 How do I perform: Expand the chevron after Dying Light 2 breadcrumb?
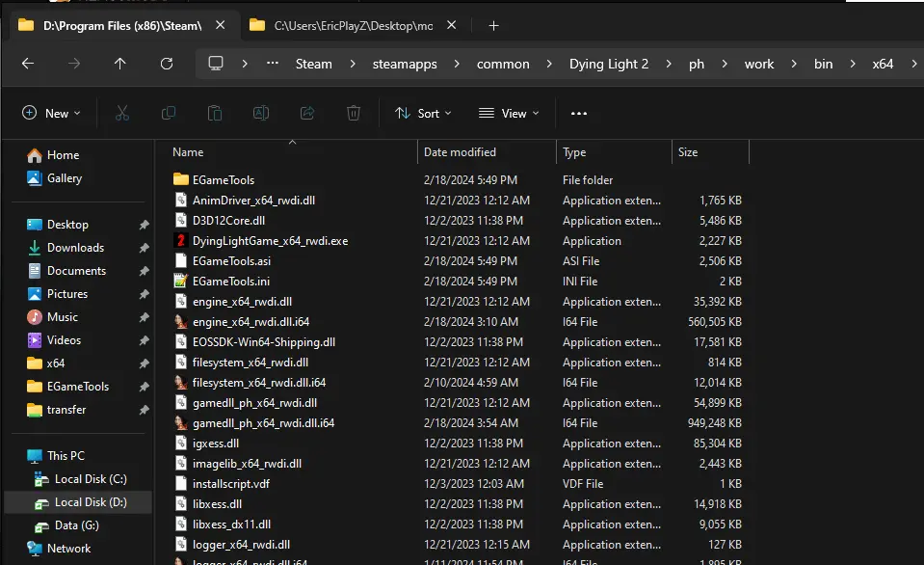coord(669,64)
